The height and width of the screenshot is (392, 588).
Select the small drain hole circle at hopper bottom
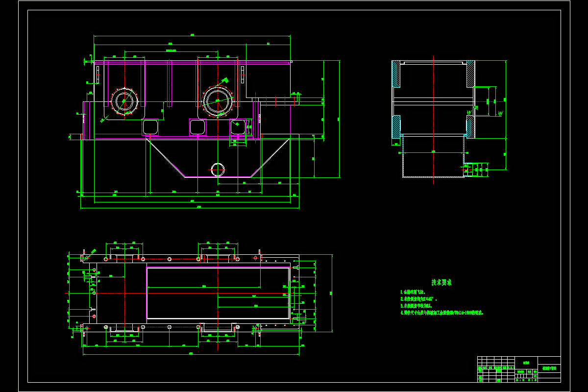pyautogui.click(x=218, y=169)
